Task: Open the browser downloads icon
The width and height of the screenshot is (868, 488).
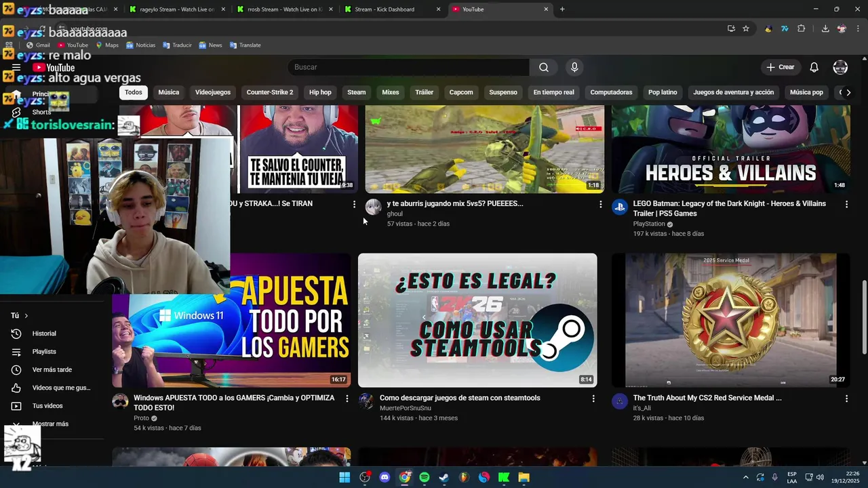Action: tap(825, 28)
